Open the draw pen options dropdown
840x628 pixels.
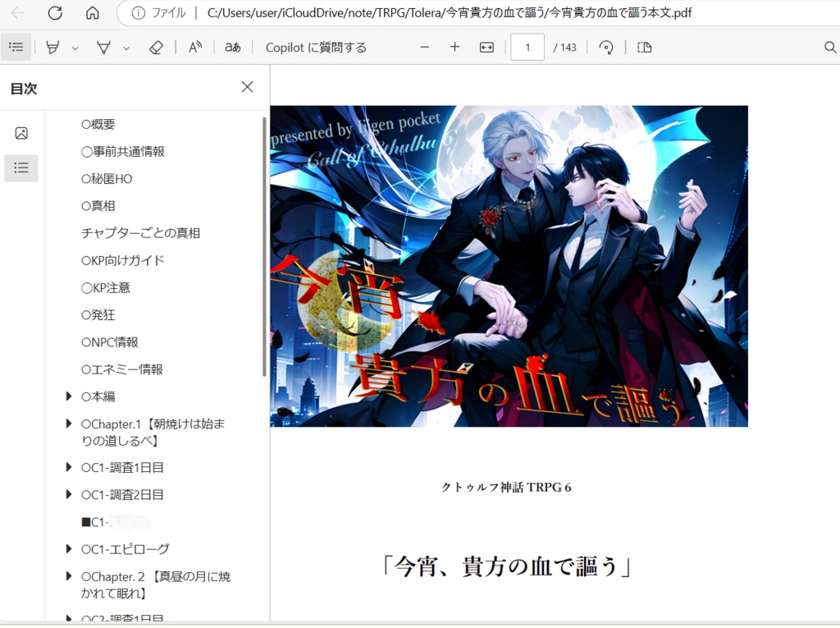126,48
